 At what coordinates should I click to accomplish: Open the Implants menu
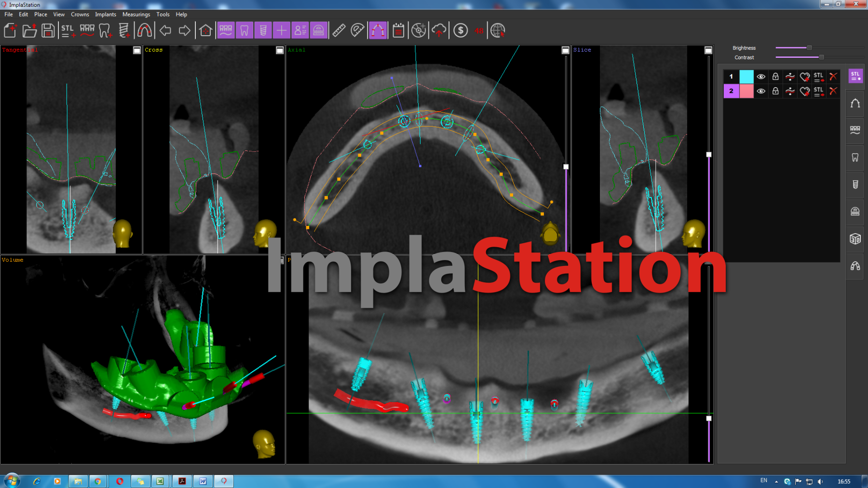click(106, 14)
